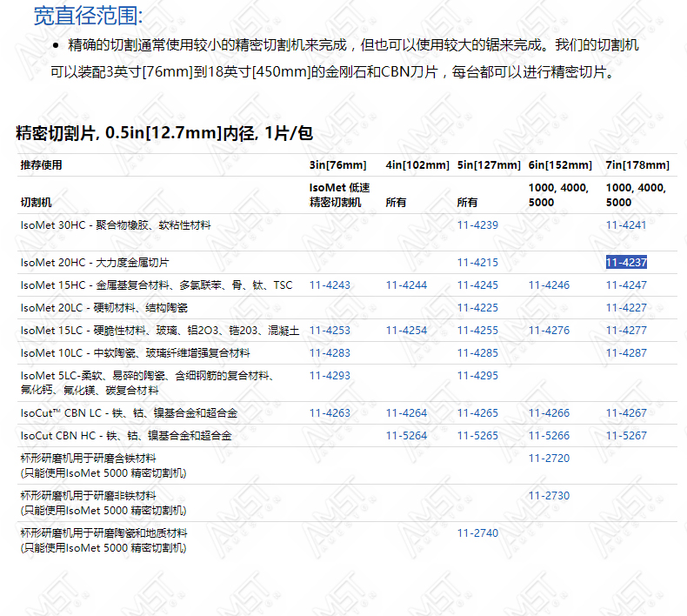The image size is (687, 616).
Task: Click the IsoMet 20LC row label
Action: [103, 308]
